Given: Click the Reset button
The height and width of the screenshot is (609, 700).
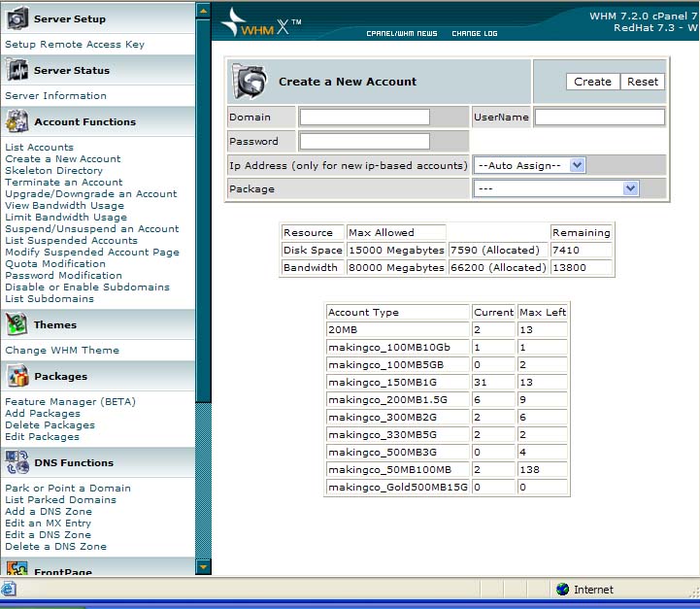Looking at the screenshot, I should pos(642,82).
